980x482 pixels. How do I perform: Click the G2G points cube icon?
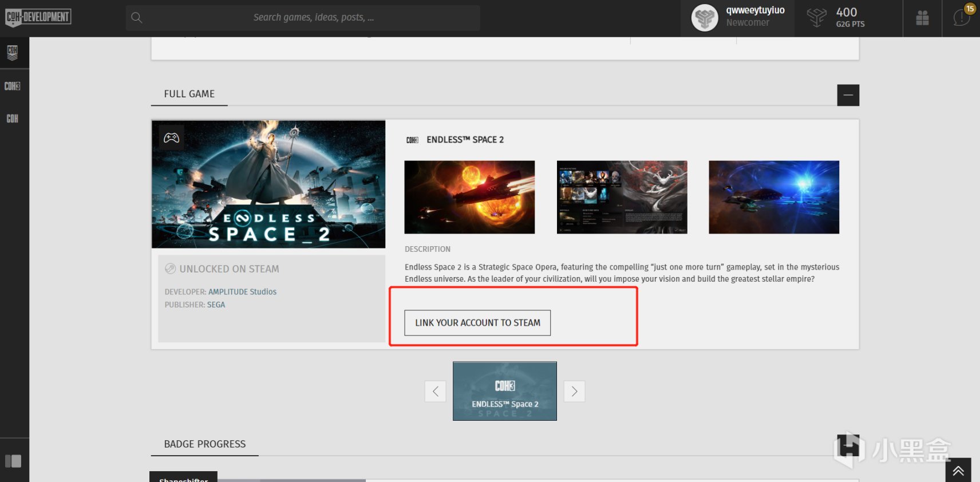[817, 17]
